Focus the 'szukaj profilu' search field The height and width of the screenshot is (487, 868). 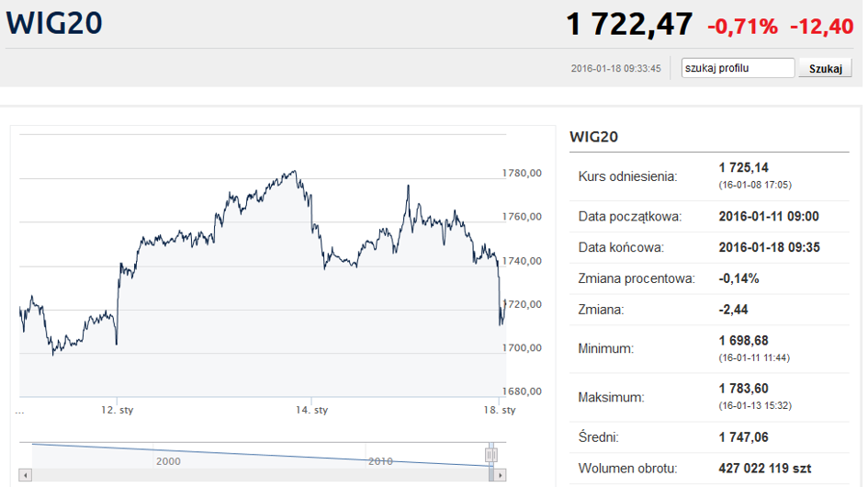(x=738, y=68)
